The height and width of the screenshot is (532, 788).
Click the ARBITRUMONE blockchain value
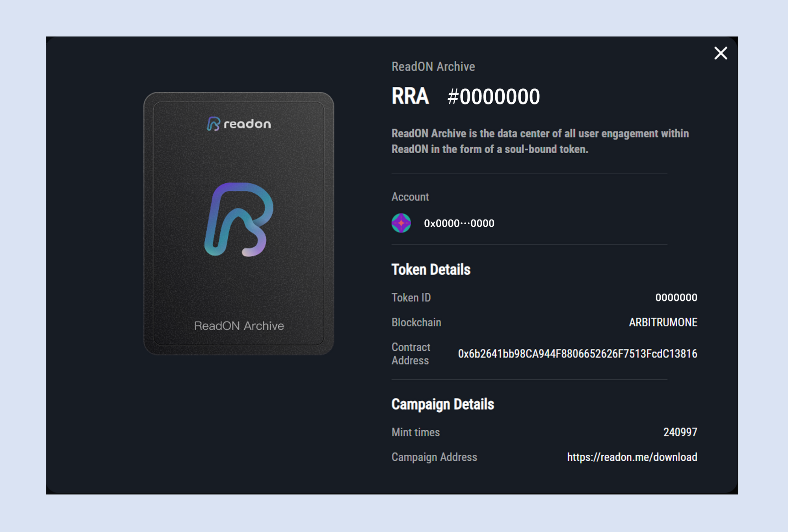click(x=663, y=322)
